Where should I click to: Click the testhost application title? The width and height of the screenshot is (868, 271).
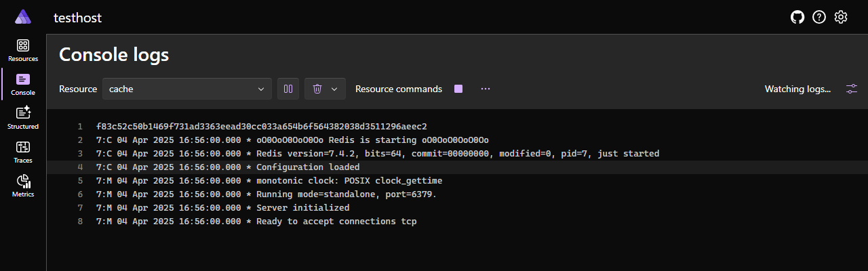(78, 18)
